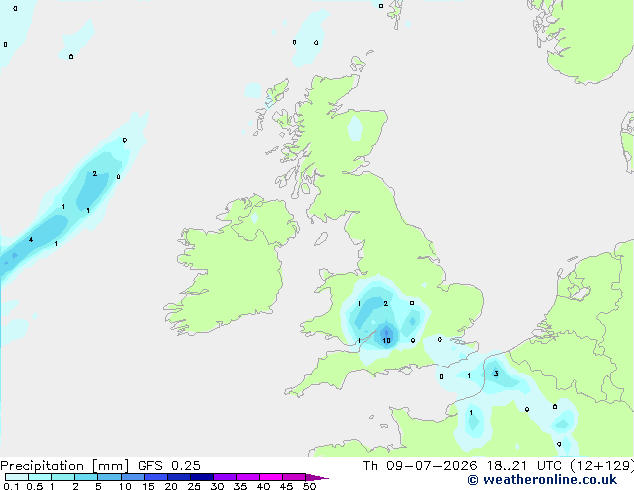Image resolution: width=634 pixels, height=490 pixels.
Task: Click the legend tick label '5'
Action: point(98,486)
